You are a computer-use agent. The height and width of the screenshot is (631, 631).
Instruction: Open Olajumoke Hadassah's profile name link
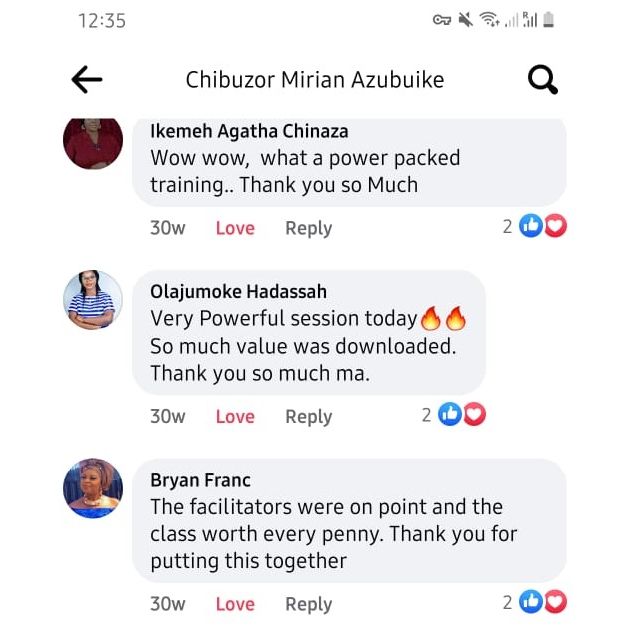(x=238, y=292)
